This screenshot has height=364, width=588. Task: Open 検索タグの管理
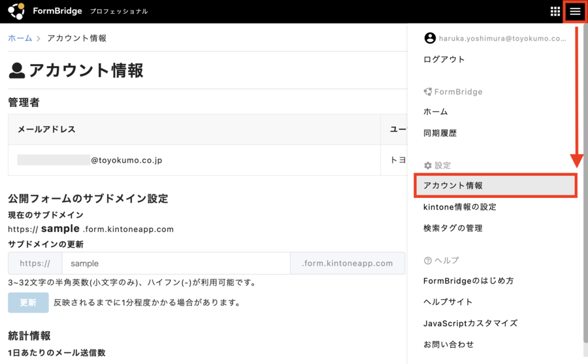(453, 228)
